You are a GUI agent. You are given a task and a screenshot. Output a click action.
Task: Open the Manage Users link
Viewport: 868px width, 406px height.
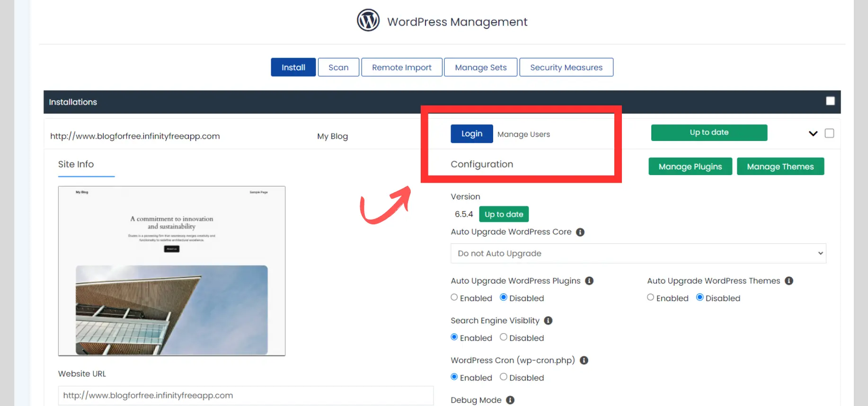point(524,134)
